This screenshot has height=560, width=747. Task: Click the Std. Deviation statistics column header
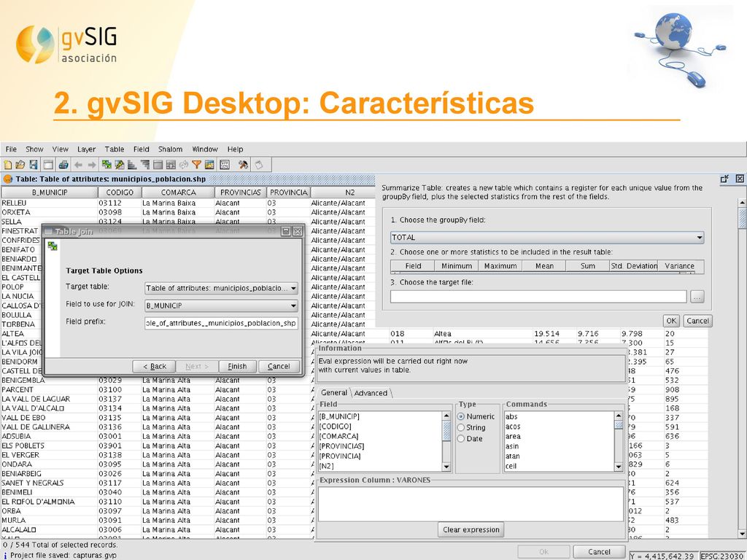point(634,266)
